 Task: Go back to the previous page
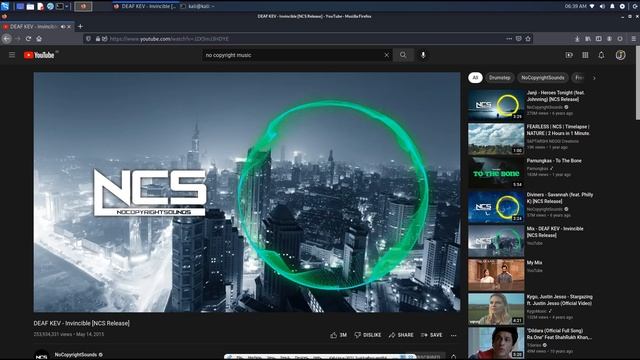[x=7, y=39]
